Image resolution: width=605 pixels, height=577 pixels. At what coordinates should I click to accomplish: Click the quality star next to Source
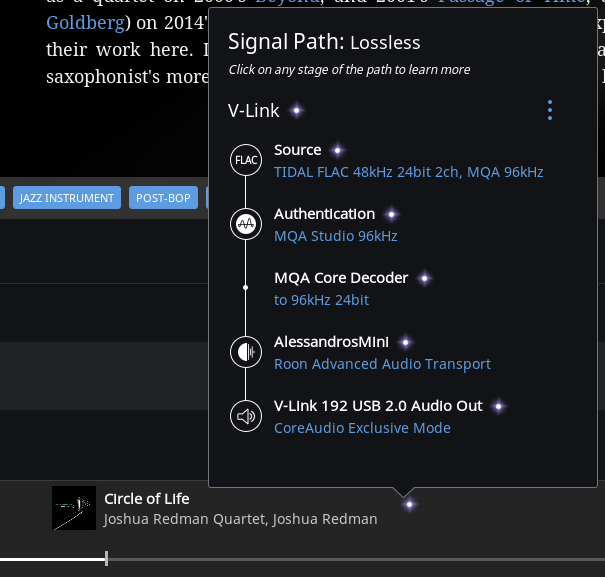(338, 150)
